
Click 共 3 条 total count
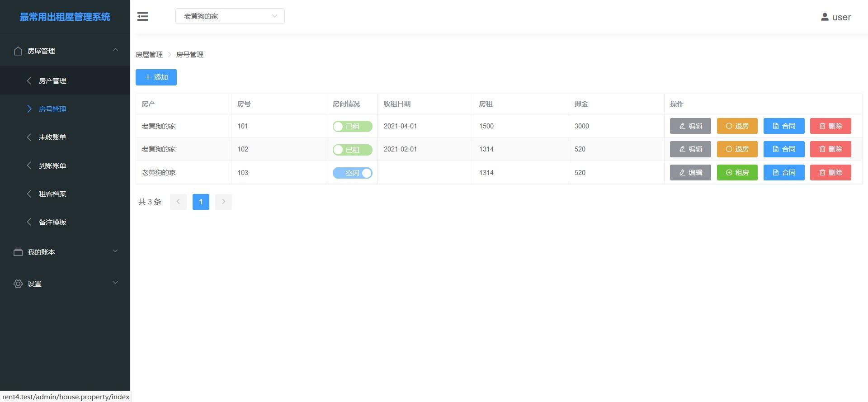click(150, 202)
